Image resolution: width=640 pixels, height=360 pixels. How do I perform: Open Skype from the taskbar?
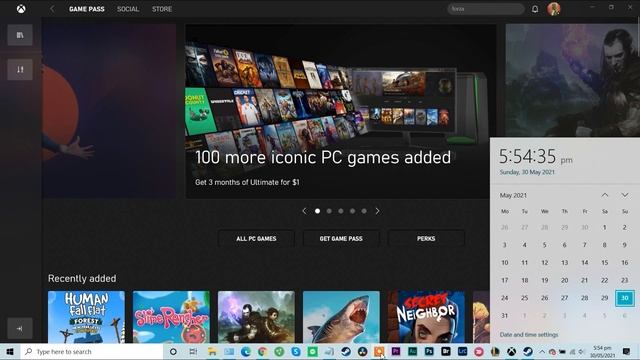[296, 351]
